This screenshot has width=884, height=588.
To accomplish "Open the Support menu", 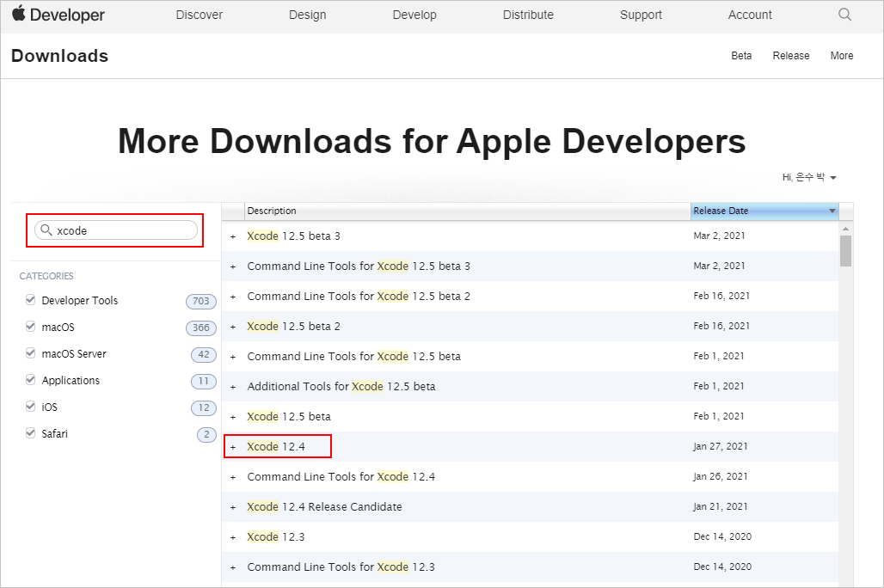I will click(x=641, y=15).
